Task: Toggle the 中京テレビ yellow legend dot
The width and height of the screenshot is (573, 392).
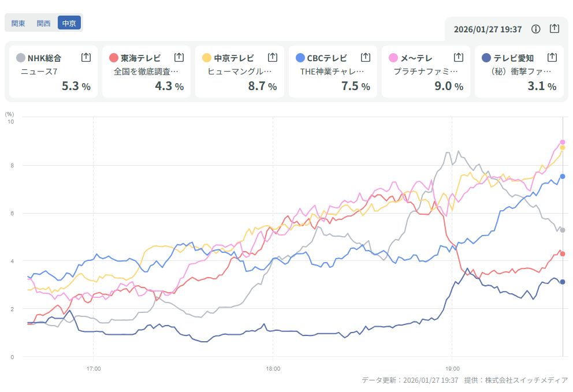Action: [207, 58]
